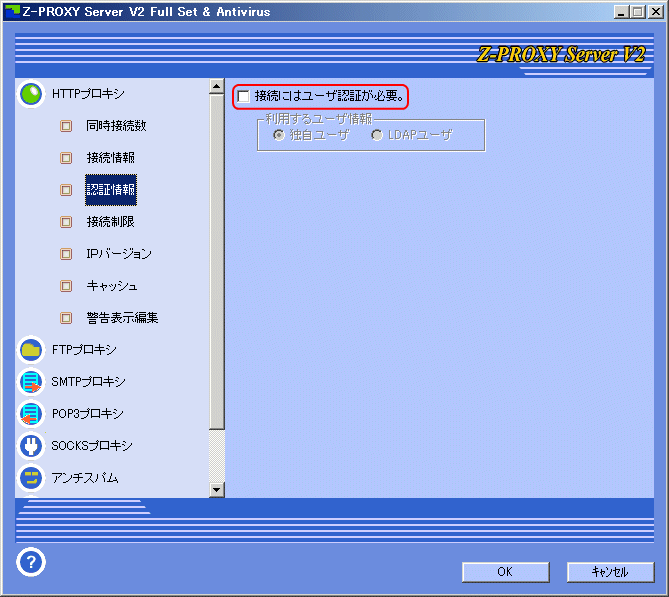Click the POP3プロキシ mail icon

31,414
